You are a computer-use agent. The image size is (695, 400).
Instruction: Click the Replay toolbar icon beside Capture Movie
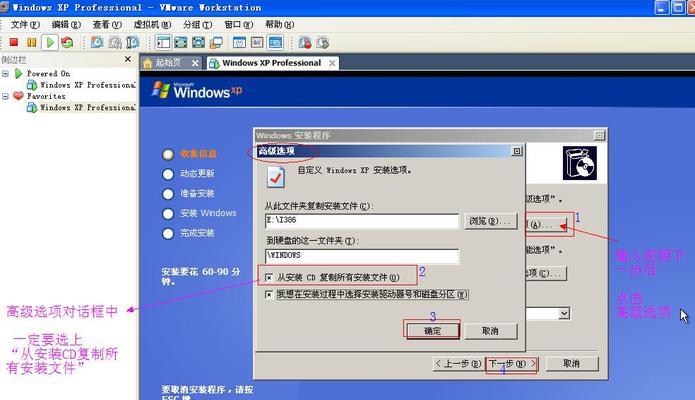click(x=323, y=43)
